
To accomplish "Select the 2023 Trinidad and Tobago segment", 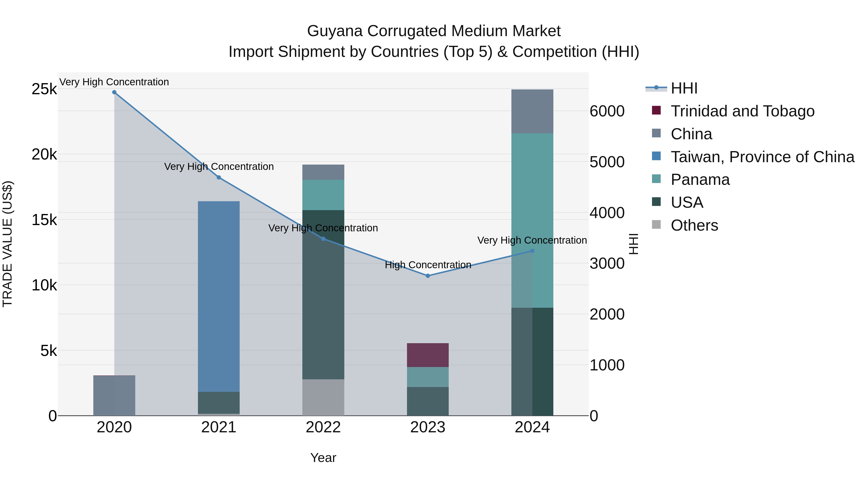I will (x=428, y=355).
